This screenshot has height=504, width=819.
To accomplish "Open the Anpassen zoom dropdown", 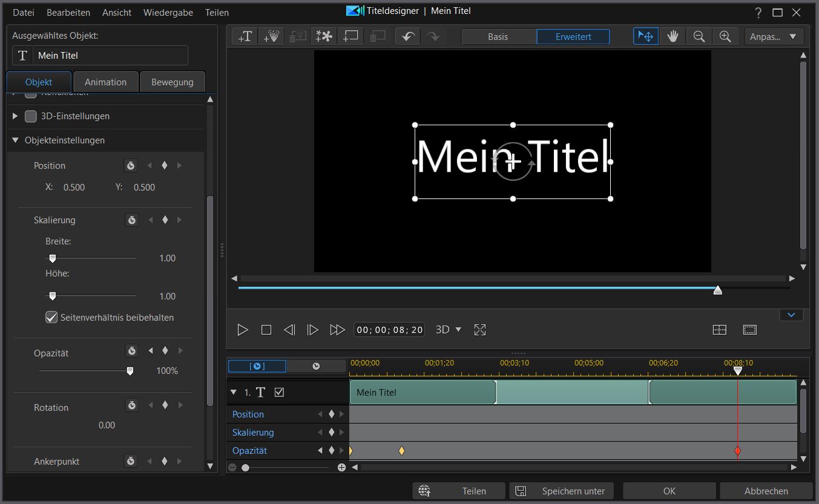I will pyautogui.click(x=774, y=36).
